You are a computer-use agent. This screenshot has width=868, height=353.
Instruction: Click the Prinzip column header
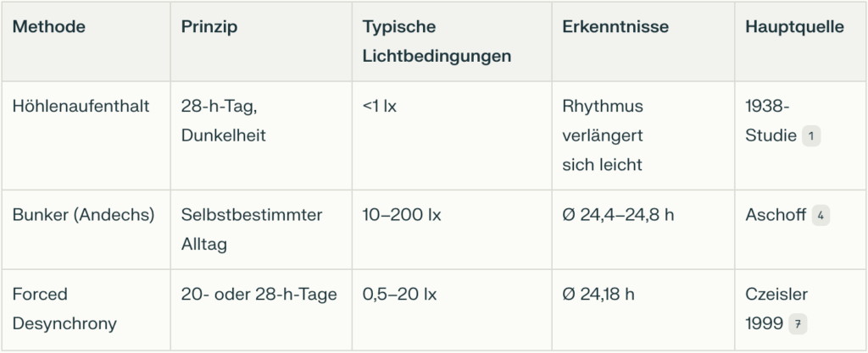pyautogui.click(x=209, y=26)
